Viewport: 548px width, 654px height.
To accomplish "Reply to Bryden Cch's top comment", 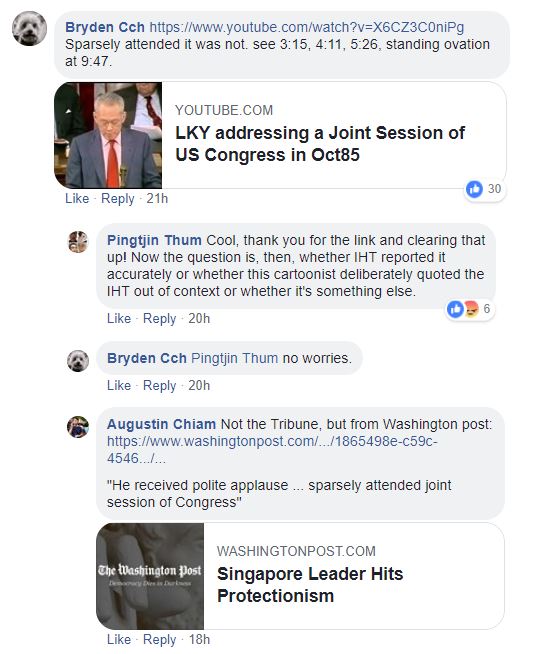I will (118, 199).
